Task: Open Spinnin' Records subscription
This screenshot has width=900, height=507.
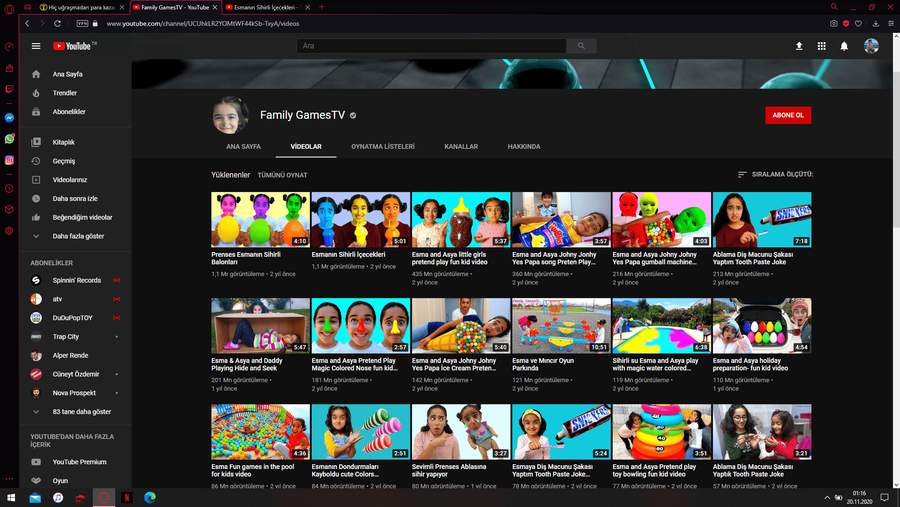Action: tap(75, 280)
